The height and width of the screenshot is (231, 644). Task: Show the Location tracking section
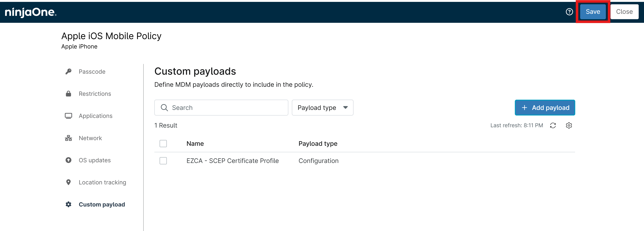click(x=102, y=182)
